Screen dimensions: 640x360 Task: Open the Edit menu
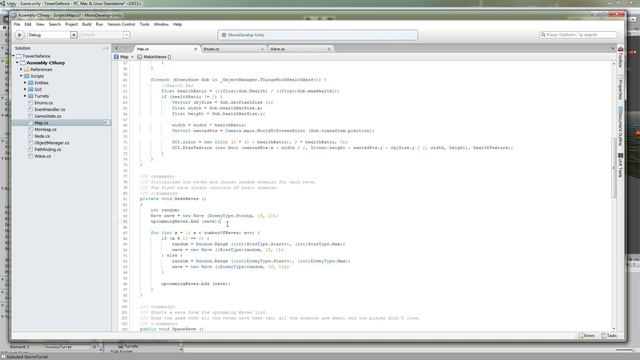pyautogui.click(x=28, y=24)
